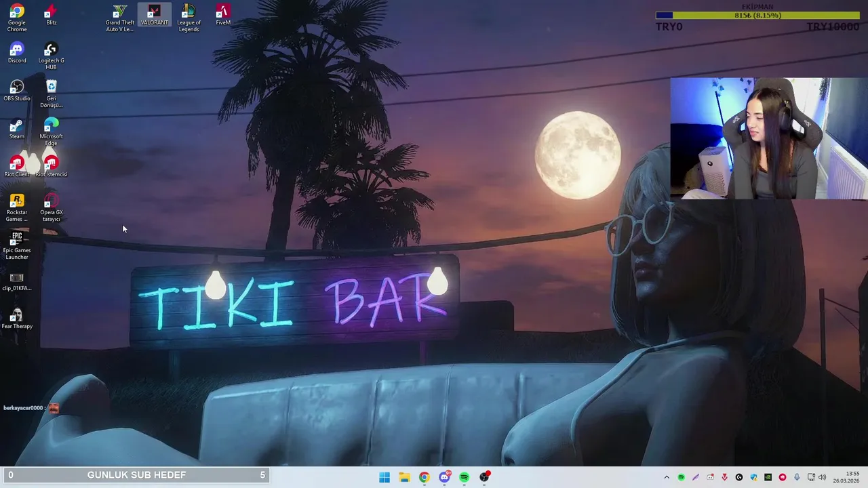Click the TRY10000 goal label
This screenshot has height=488, width=868.
[x=833, y=27]
